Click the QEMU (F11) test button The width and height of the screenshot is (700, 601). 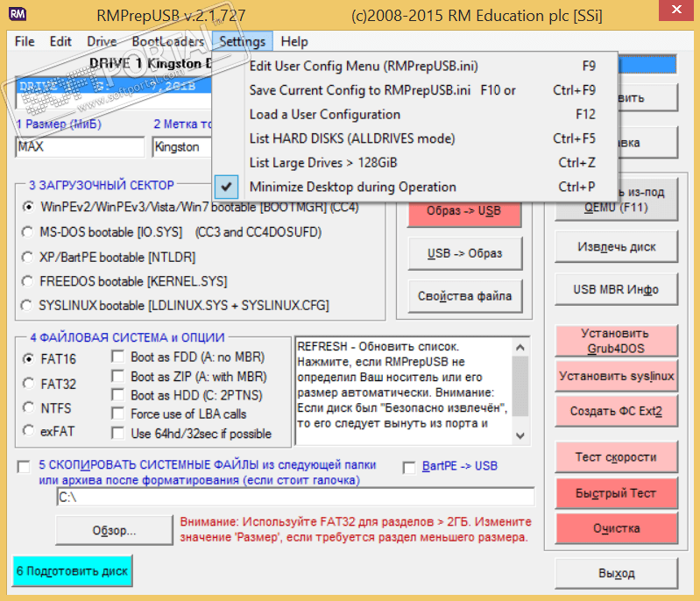pos(616,207)
